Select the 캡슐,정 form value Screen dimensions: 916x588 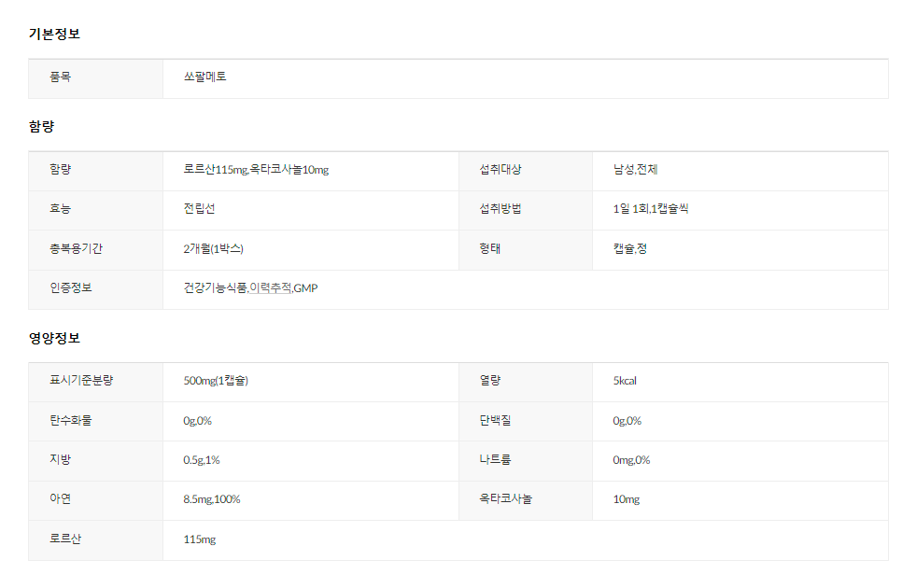629,249
